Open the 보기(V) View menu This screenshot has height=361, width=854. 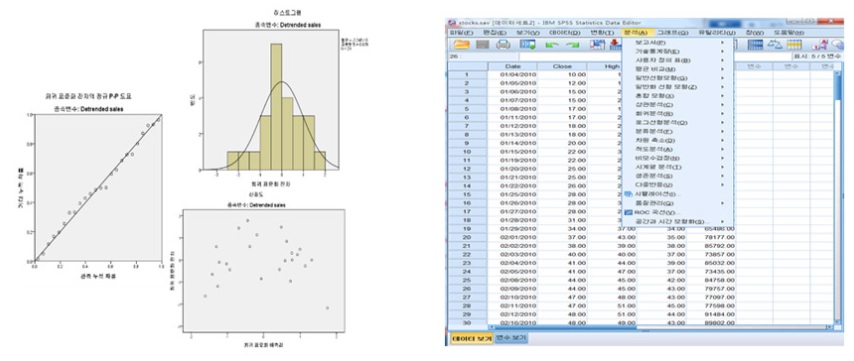point(527,33)
